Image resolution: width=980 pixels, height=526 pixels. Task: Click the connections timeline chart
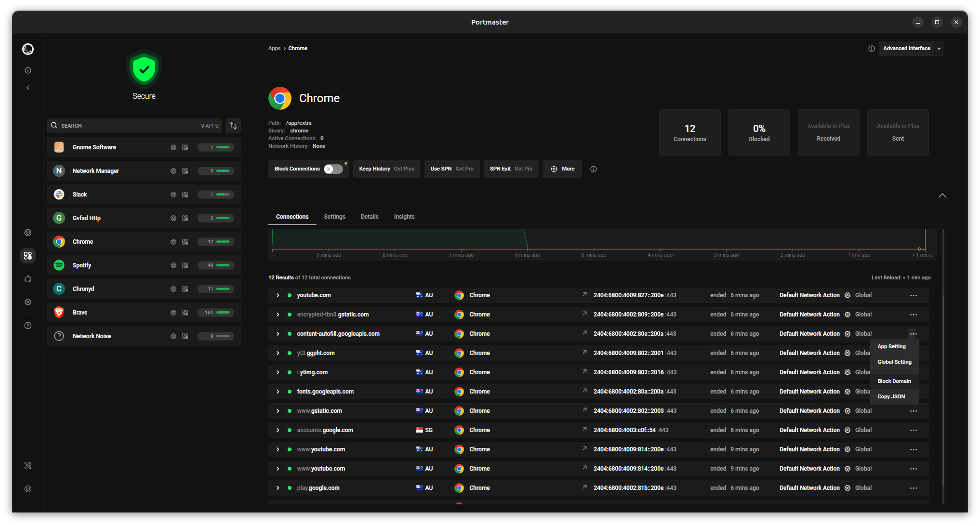pyautogui.click(x=602, y=245)
